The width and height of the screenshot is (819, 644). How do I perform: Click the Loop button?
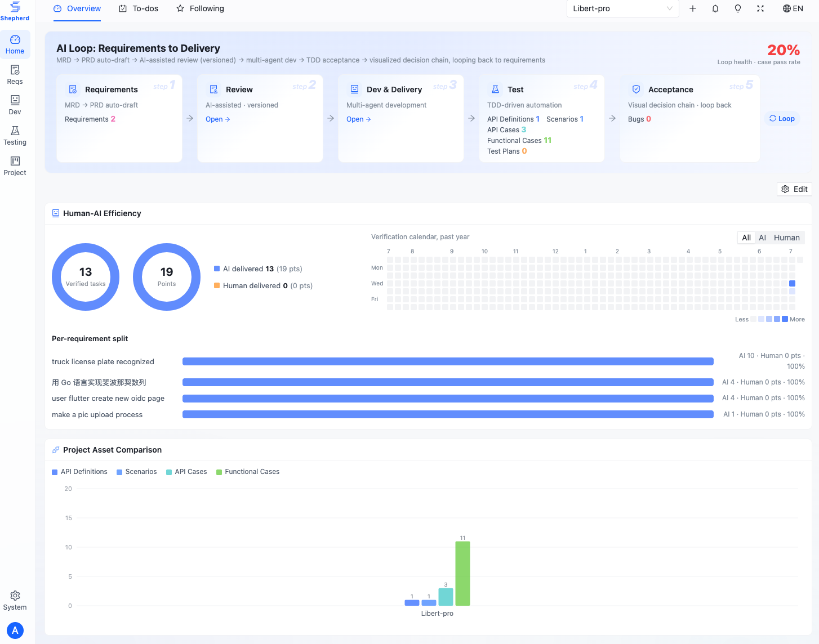click(x=782, y=119)
